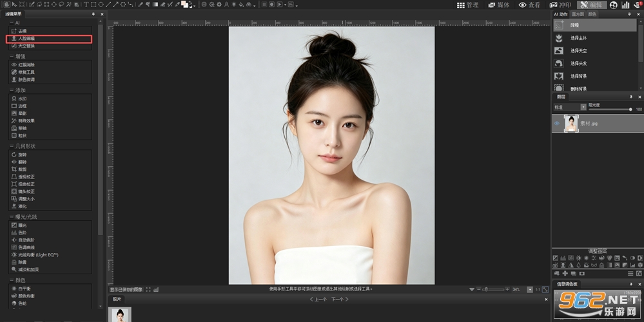Collapse the AI filter group
The height and width of the screenshot is (322, 644).
pyautogui.click(x=11, y=23)
